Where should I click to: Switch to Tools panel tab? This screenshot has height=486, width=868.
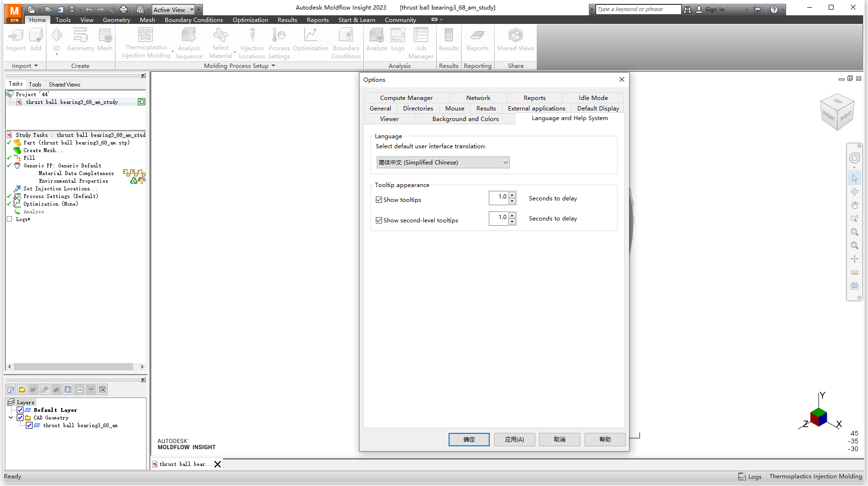[x=35, y=85]
